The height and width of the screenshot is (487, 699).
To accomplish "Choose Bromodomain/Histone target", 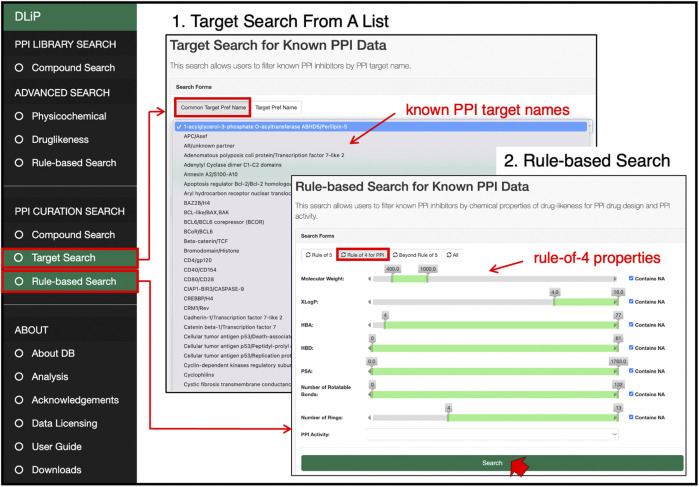I will pos(211,251).
